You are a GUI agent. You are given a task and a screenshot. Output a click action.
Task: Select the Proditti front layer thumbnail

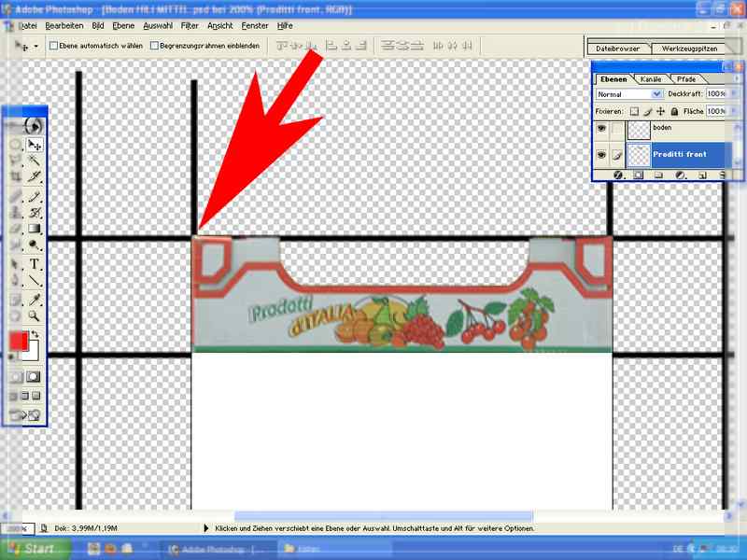(x=639, y=155)
